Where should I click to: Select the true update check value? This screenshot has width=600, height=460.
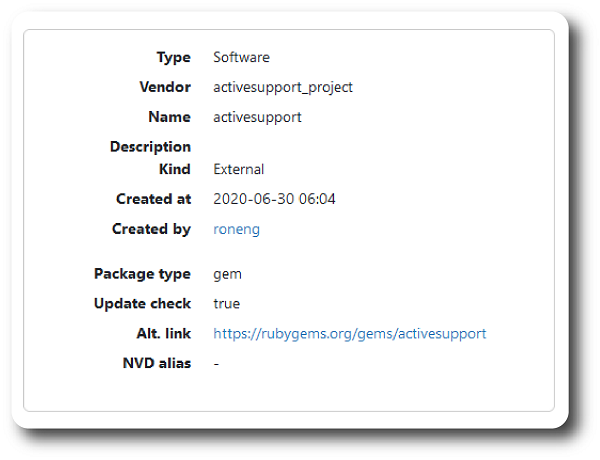(x=227, y=303)
